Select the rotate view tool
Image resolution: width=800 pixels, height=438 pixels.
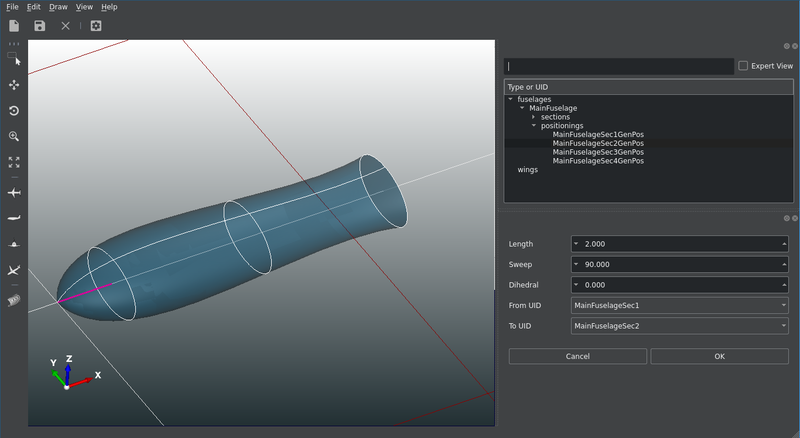[14, 111]
